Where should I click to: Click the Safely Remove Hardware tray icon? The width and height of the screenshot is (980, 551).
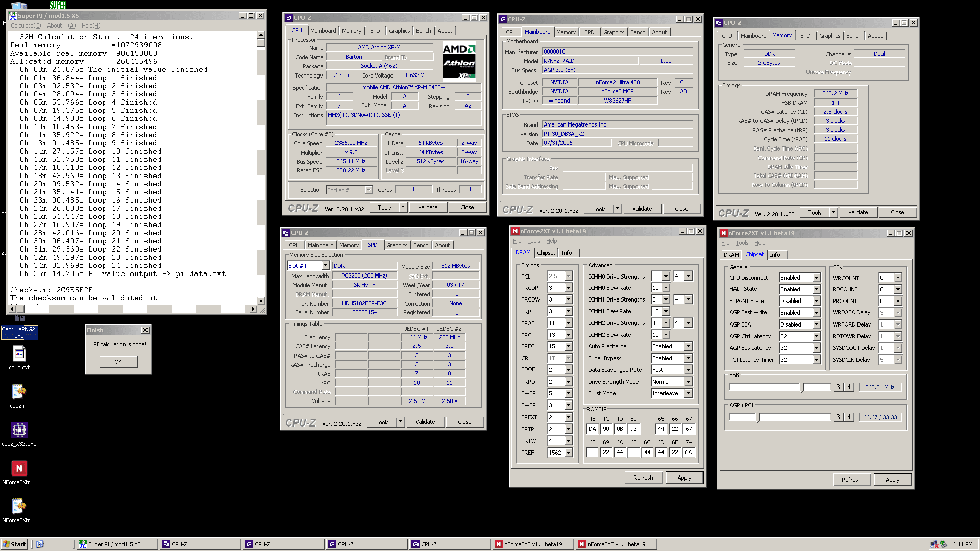tap(943, 544)
